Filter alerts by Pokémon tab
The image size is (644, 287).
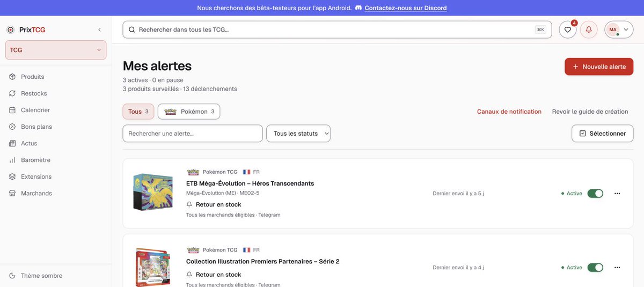189,112
